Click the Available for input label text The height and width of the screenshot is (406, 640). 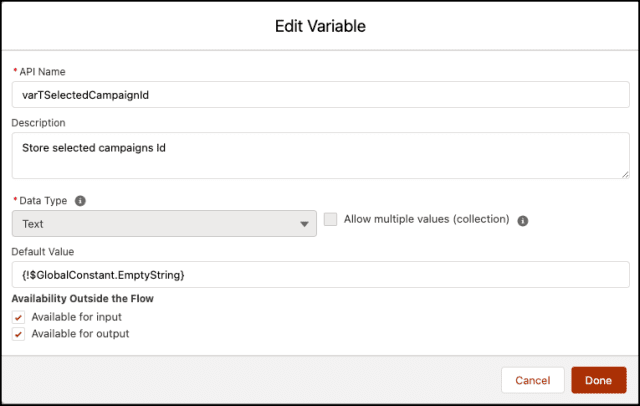[77, 317]
